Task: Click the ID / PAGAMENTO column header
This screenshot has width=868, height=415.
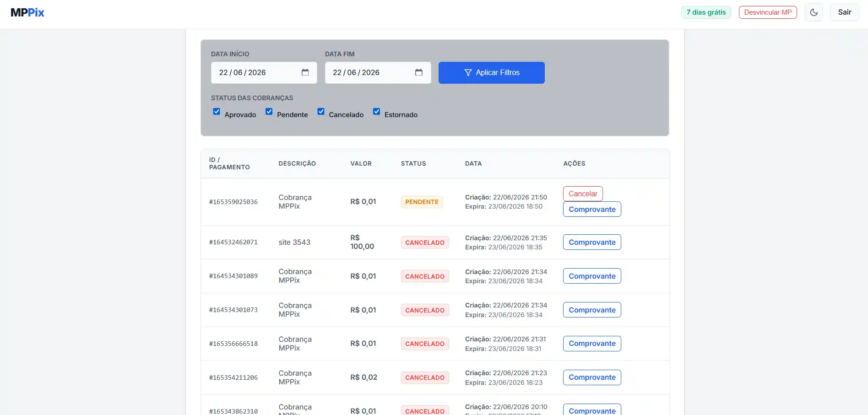Action: tap(229, 163)
